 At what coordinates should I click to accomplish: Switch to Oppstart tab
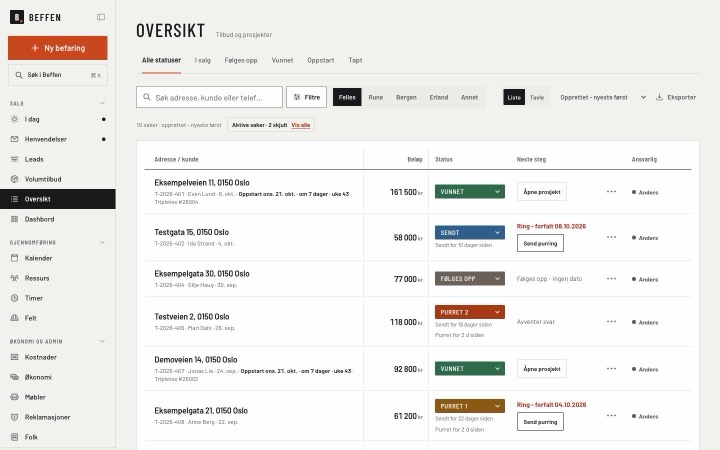(x=321, y=60)
